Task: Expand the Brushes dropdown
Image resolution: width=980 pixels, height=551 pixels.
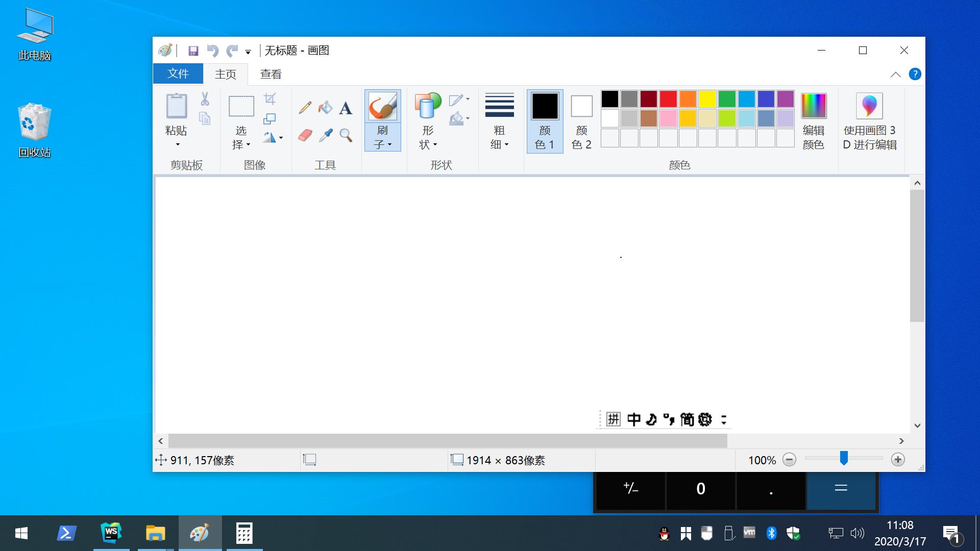Action: point(382,138)
